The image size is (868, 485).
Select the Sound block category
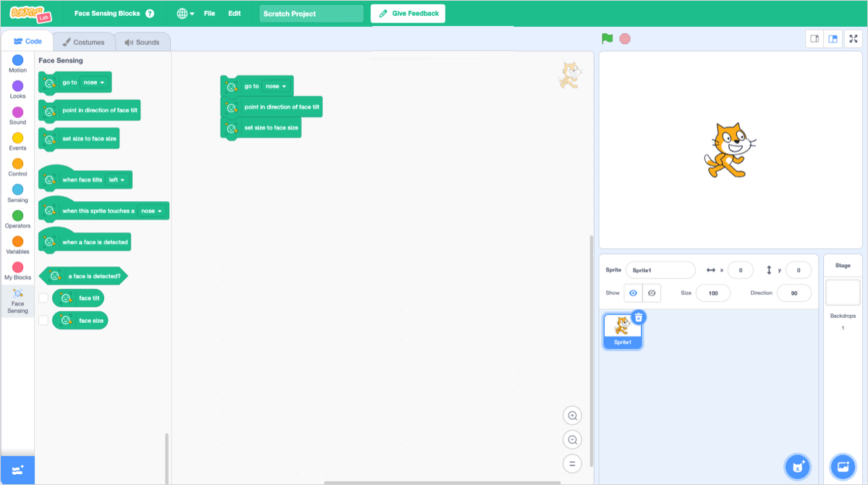[17, 116]
